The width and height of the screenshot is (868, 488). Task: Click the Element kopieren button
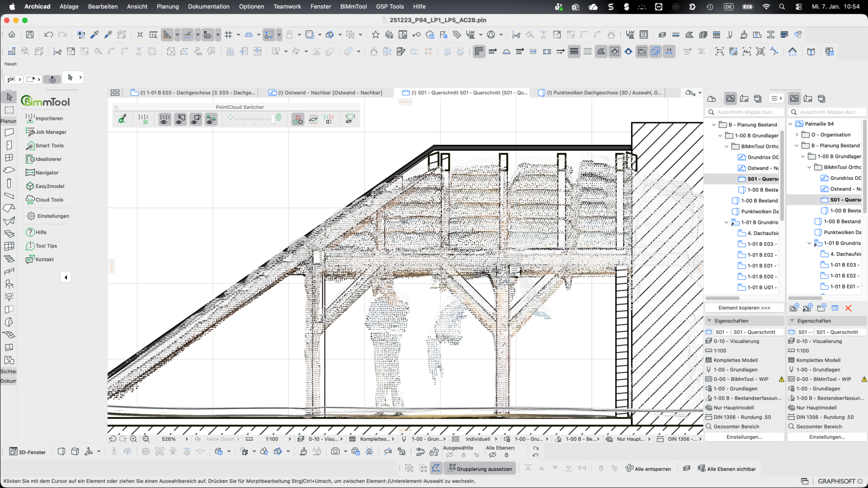(744, 308)
